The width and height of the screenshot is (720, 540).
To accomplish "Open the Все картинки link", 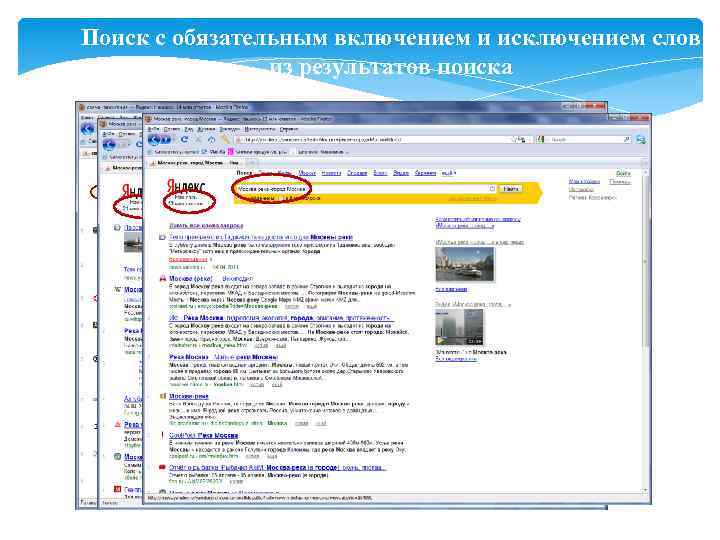I will (451, 289).
